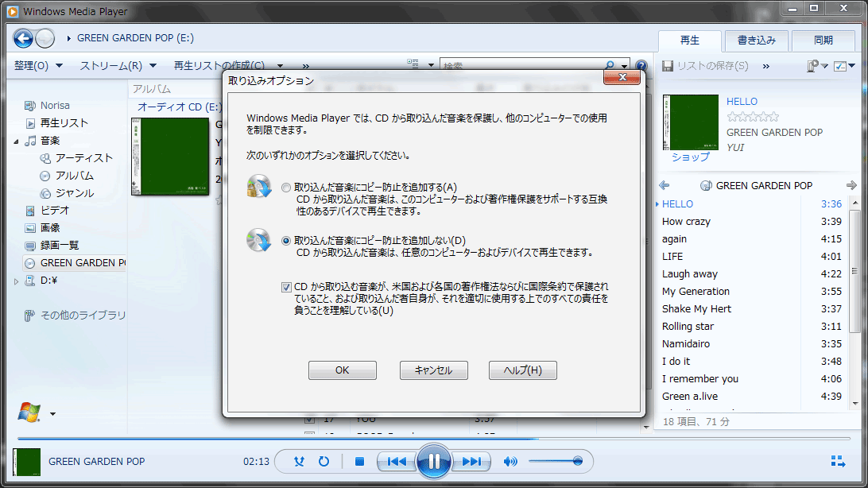Select track Rolling star in playlist
Viewport: 868px width, 488px height.
pyautogui.click(x=688, y=327)
